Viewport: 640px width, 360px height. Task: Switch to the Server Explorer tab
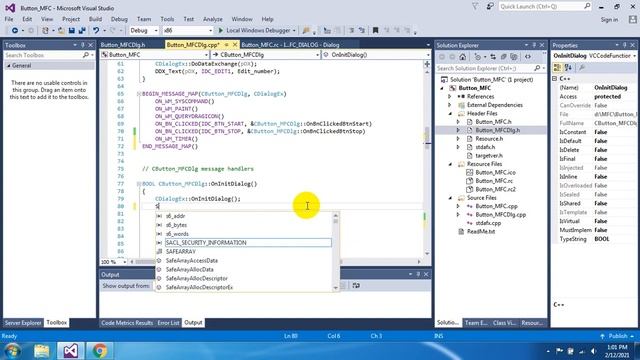click(23, 323)
